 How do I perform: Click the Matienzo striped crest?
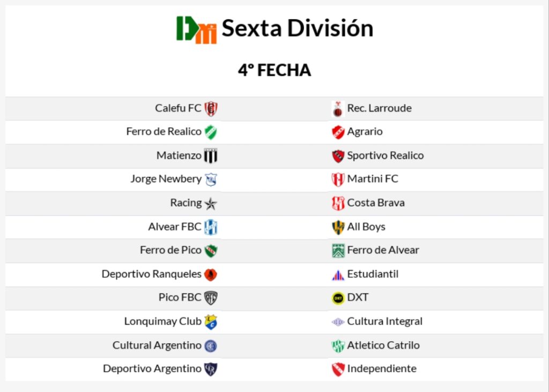pyautogui.click(x=211, y=156)
